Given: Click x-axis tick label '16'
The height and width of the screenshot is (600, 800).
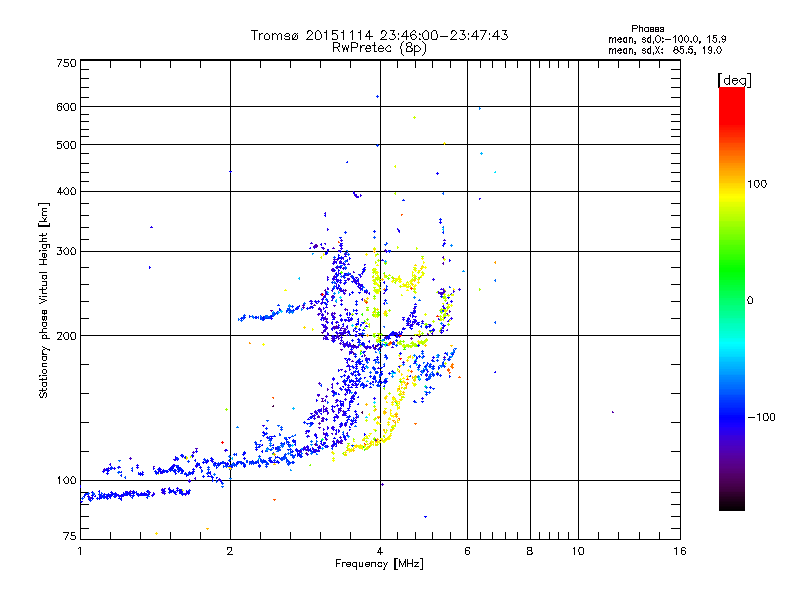Looking at the screenshot, I should click(680, 551).
